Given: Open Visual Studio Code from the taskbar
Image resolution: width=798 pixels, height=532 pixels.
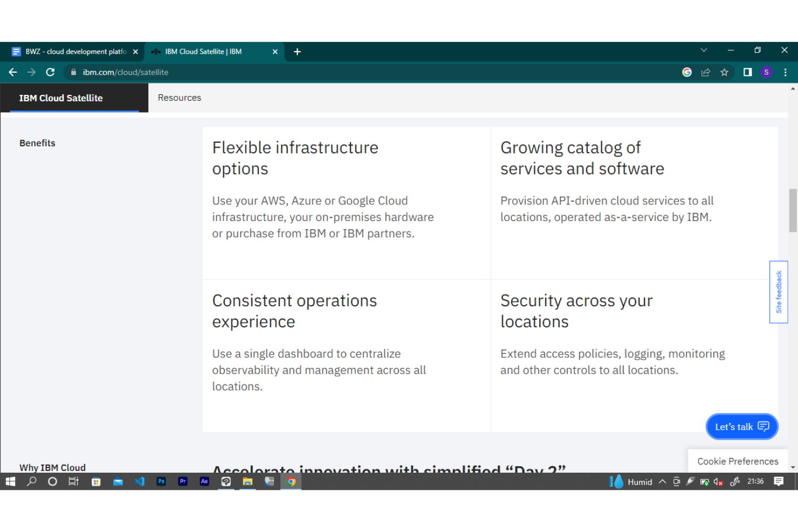Looking at the screenshot, I should click(140, 481).
